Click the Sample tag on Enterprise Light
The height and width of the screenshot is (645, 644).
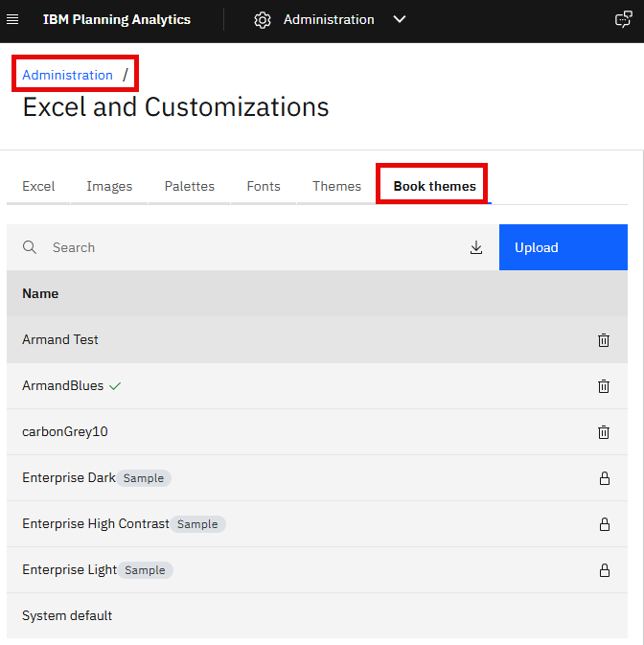145,570
